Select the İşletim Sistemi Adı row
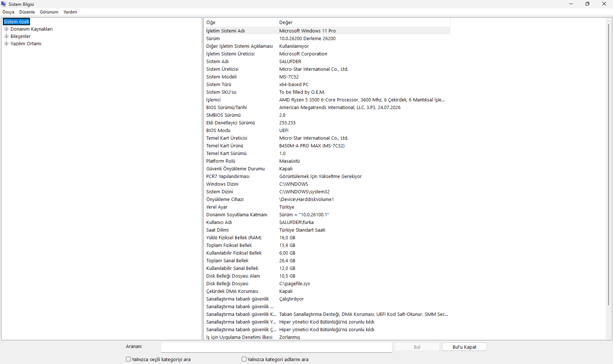Image resolution: width=613 pixels, height=364 pixels. [x=327, y=31]
